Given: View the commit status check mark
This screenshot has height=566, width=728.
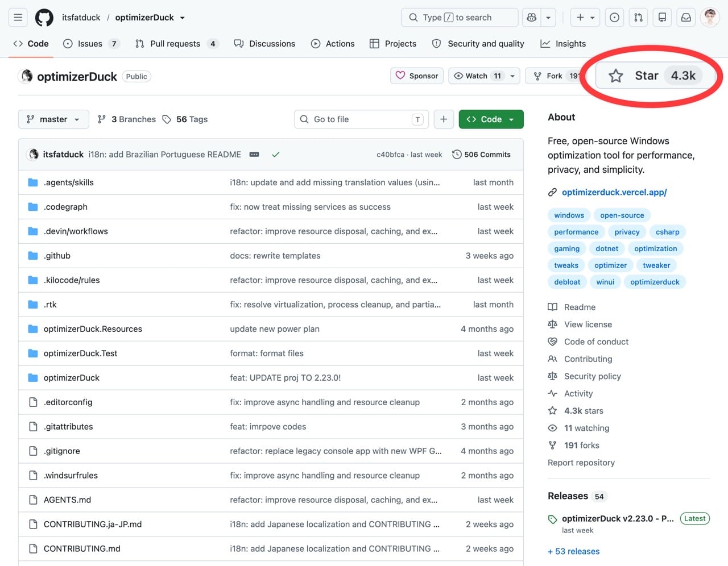Looking at the screenshot, I should (x=276, y=155).
